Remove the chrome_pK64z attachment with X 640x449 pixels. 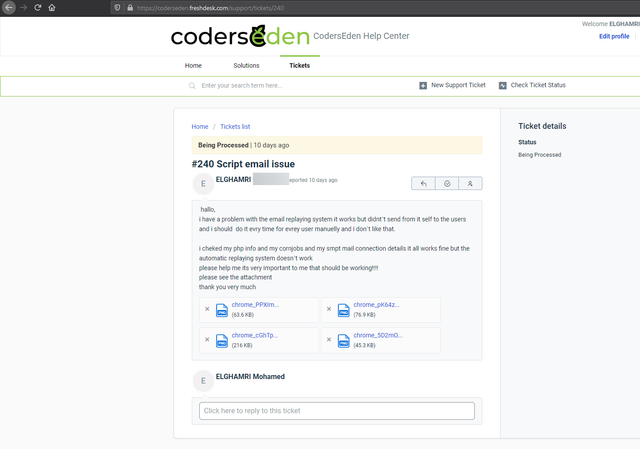pyautogui.click(x=329, y=309)
